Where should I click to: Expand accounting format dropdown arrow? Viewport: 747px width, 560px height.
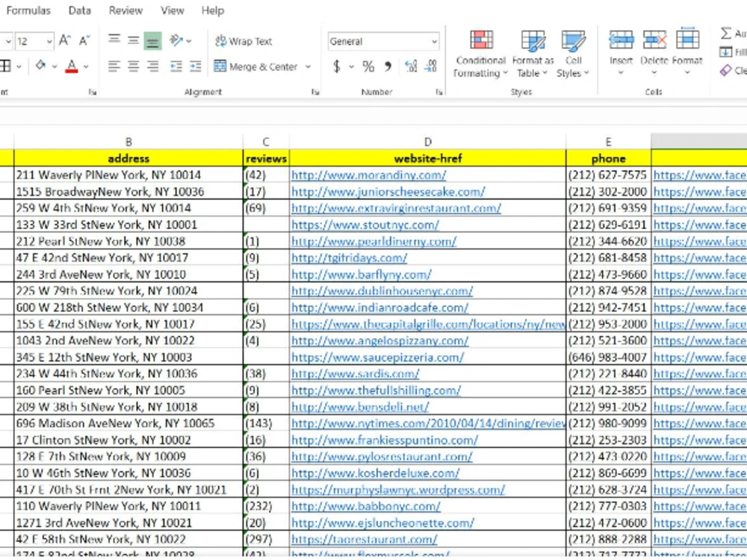[x=352, y=66]
